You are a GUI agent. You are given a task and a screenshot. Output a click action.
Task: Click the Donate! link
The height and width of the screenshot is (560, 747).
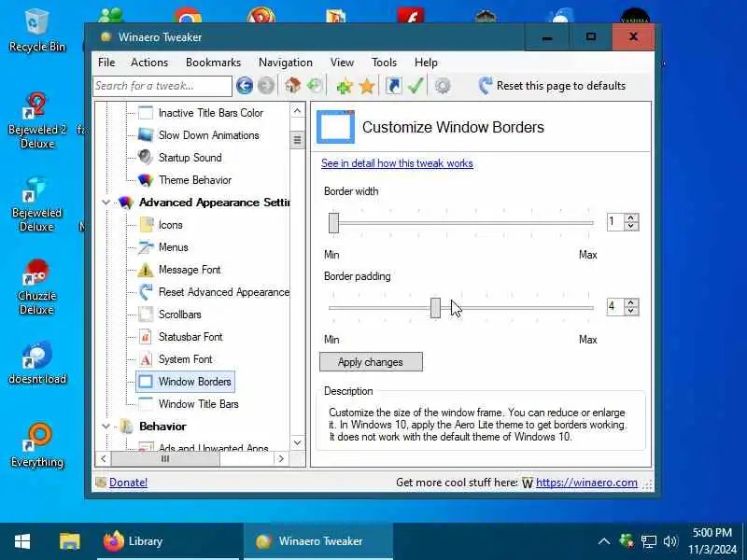128,483
